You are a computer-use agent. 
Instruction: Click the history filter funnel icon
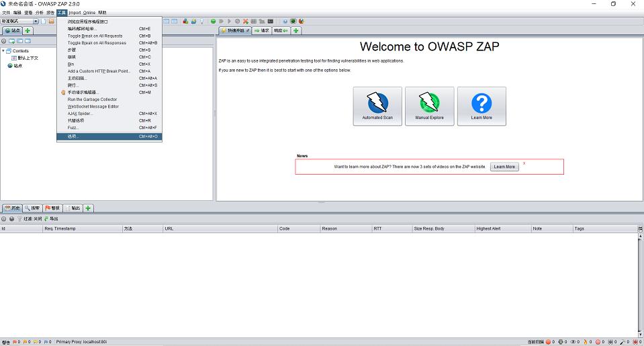pos(19,219)
